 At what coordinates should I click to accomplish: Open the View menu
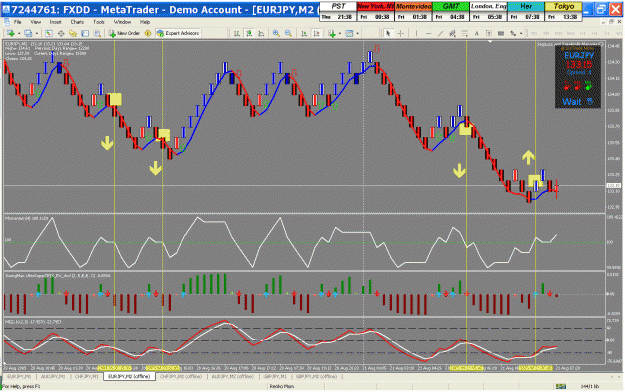click(x=35, y=22)
